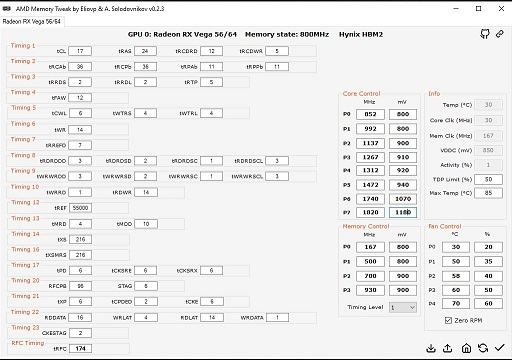Select the Radeon RX Vega 56/64 tab
The image size is (512, 360).
pyautogui.click(x=32, y=22)
